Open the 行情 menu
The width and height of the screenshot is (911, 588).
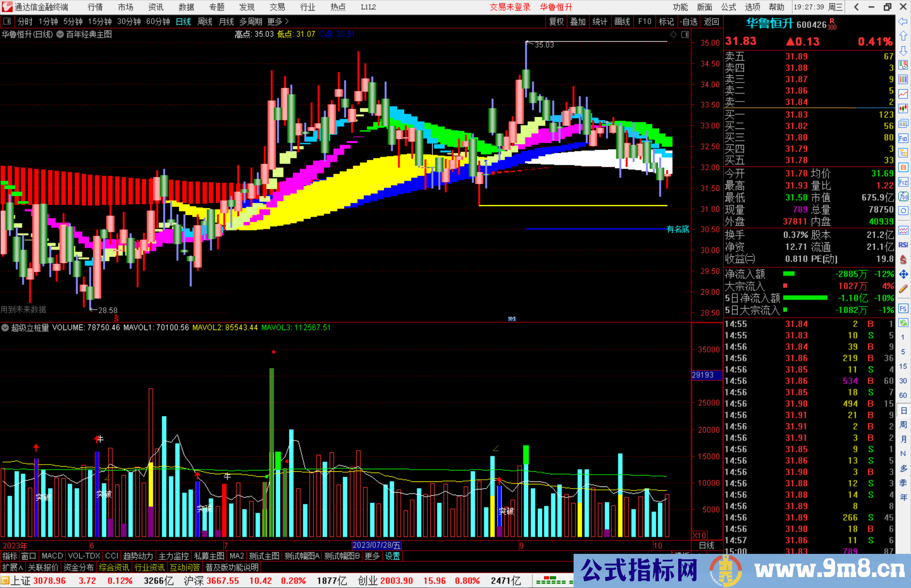95,7
